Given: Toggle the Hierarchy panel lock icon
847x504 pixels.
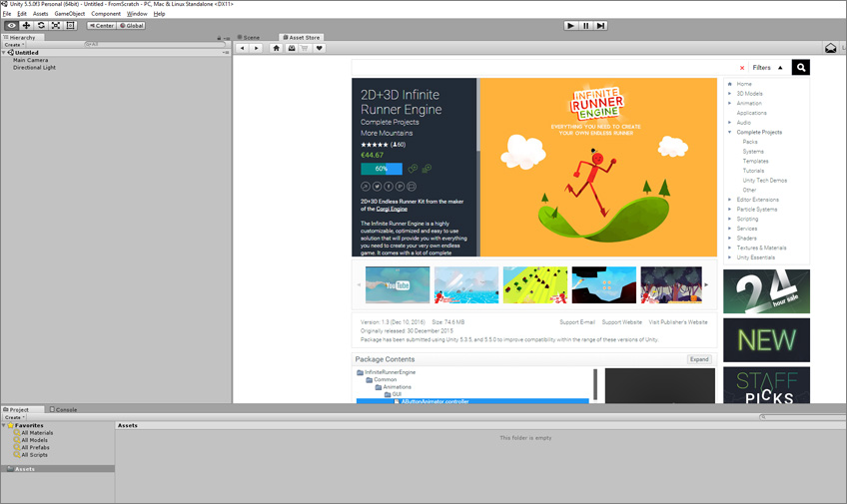Looking at the screenshot, I should (219, 38).
